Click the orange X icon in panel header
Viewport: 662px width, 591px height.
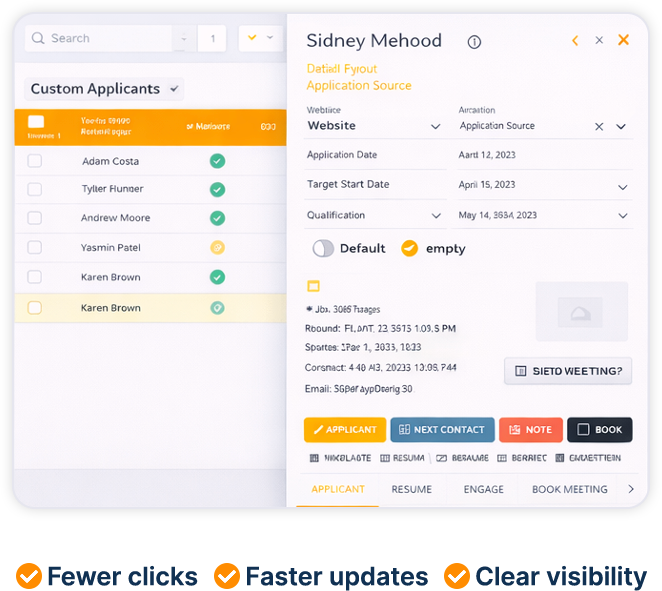pos(623,40)
